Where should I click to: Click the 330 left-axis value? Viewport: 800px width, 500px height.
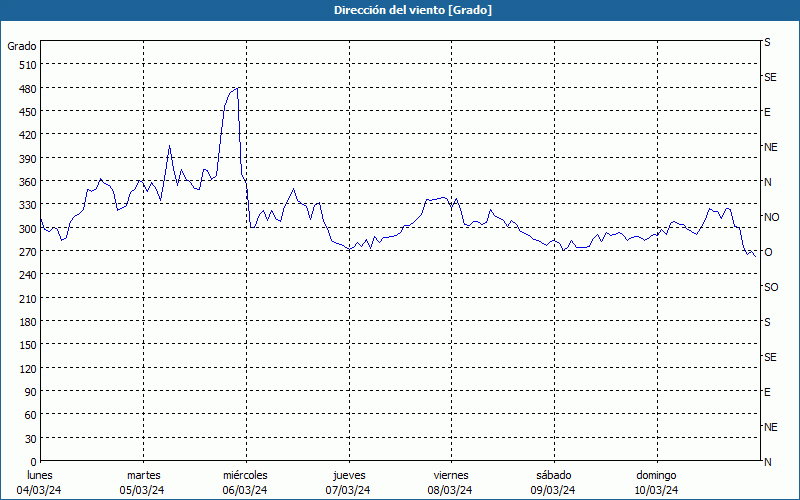28,205
